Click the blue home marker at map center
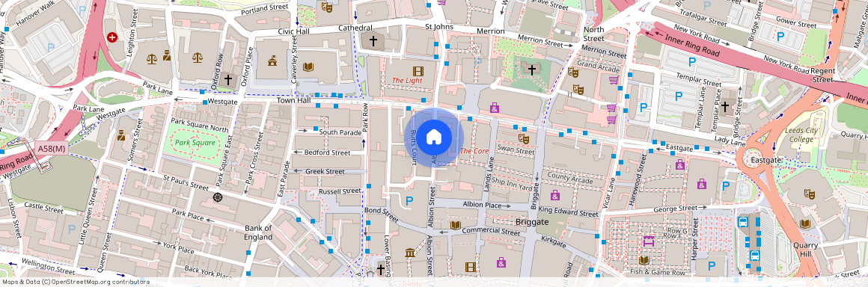The height and width of the screenshot is (287, 868). pos(433,137)
